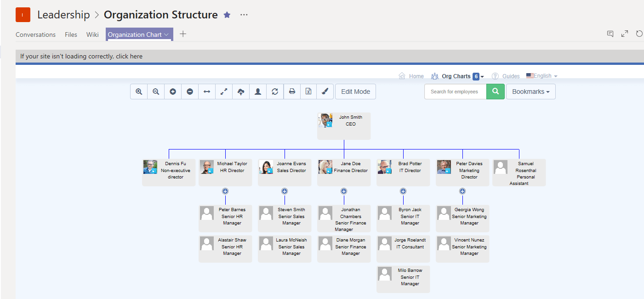
Task: Export the chart with the Excel icon
Action: pyautogui.click(x=308, y=92)
